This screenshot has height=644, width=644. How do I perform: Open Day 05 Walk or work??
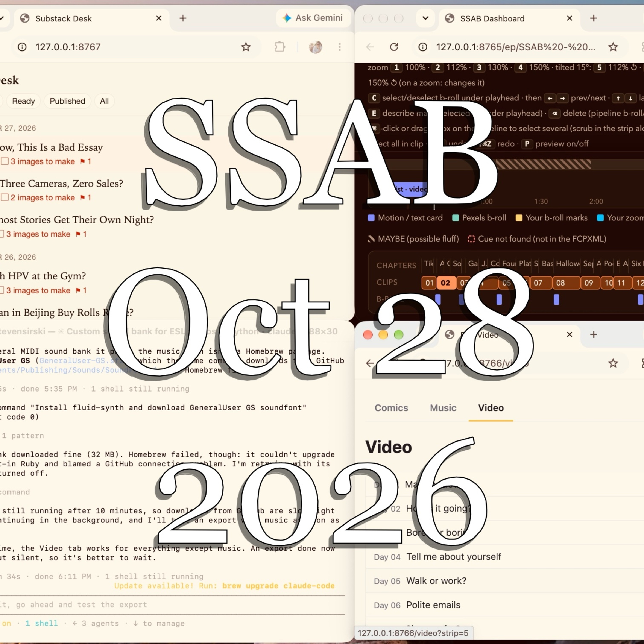click(505, 581)
